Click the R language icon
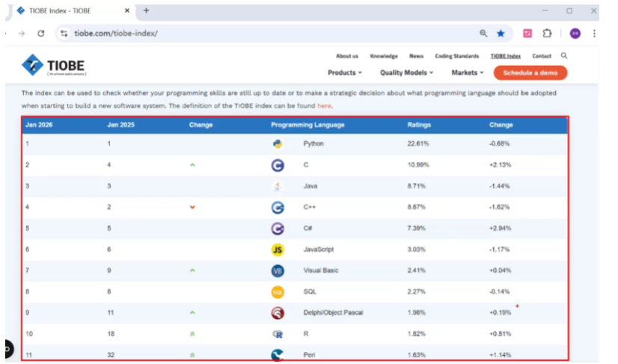This screenshot has height=364, width=618. [x=278, y=334]
